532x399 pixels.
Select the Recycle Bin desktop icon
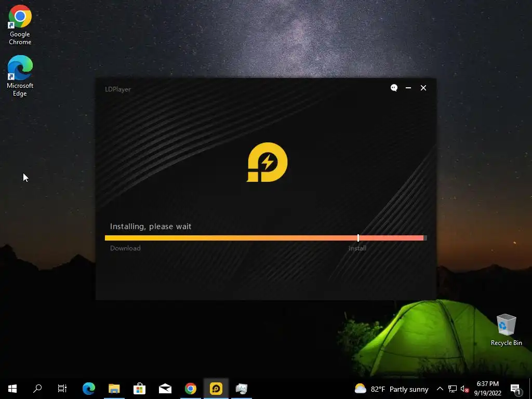click(x=506, y=330)
